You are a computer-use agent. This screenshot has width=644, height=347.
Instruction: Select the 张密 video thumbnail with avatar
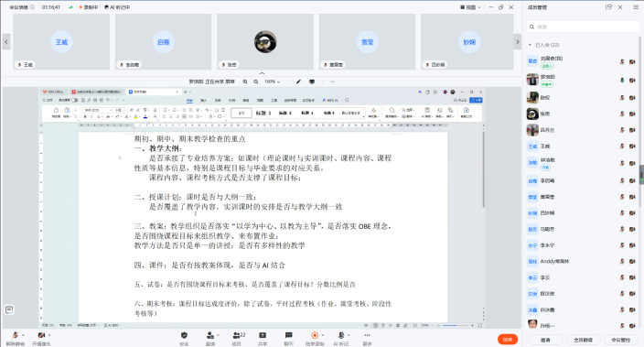265,41
